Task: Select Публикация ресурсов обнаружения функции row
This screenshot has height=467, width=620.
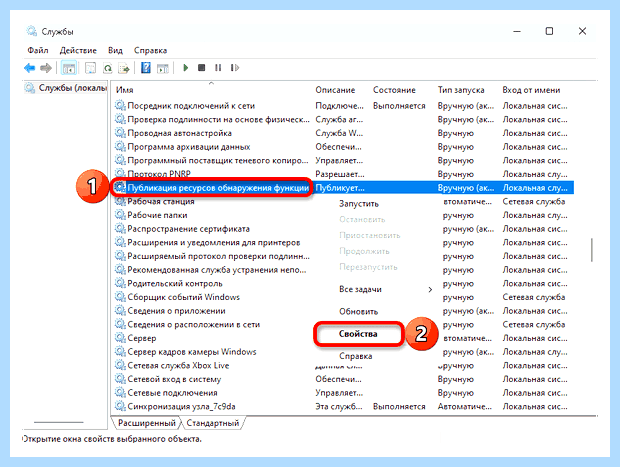Action: pyautogui.click(x=342, y=188)
